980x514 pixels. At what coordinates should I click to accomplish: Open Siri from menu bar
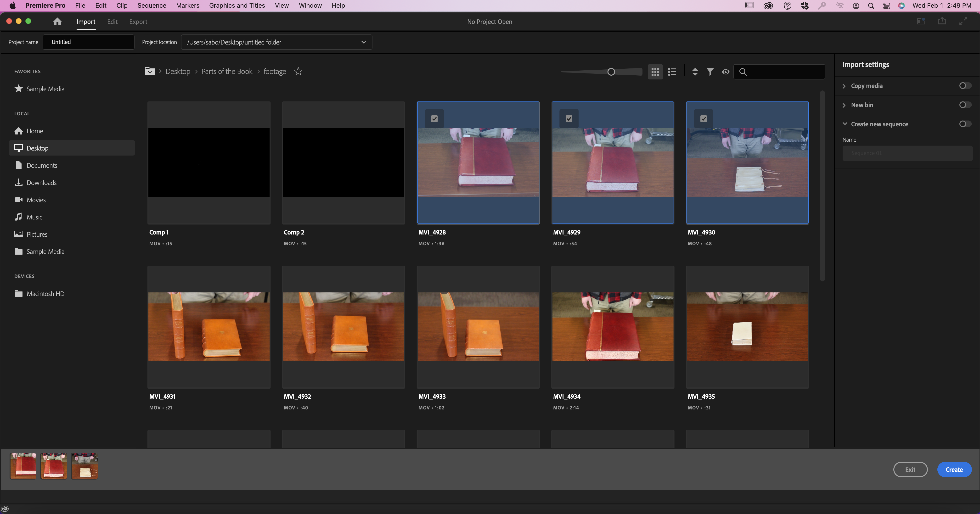point(902,5)
